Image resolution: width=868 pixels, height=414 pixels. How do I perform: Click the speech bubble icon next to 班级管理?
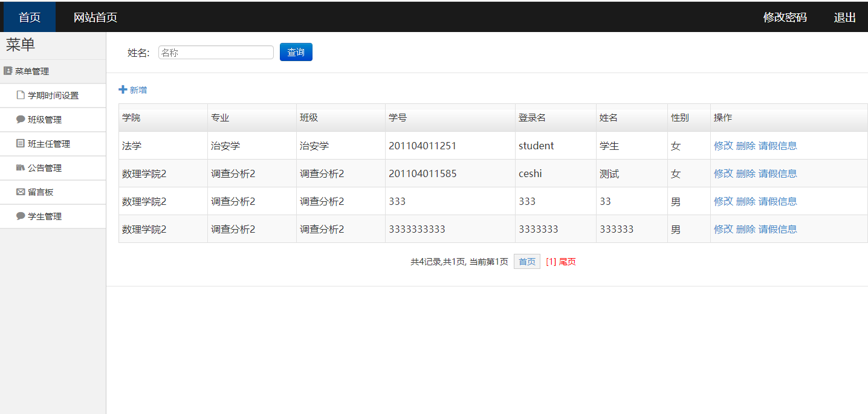click(19, 120)
